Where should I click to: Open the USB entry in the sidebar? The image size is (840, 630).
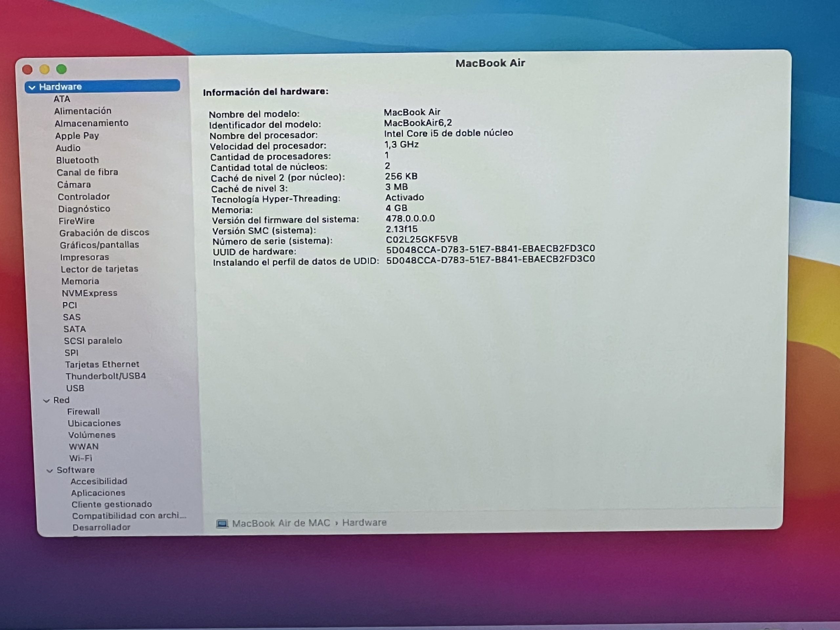[x=75, y=388]
